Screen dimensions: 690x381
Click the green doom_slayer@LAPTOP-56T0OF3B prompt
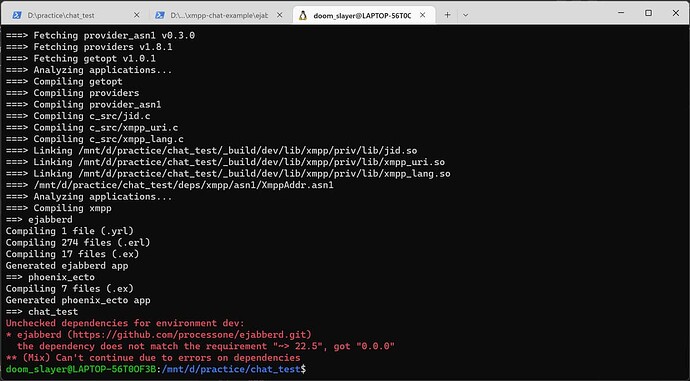tap(81, 369)
